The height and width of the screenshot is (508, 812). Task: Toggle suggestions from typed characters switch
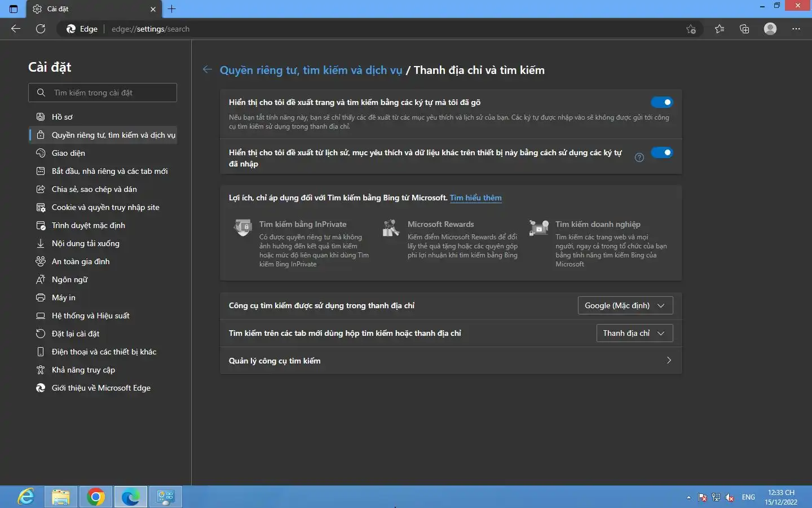[x=662, y=102]
